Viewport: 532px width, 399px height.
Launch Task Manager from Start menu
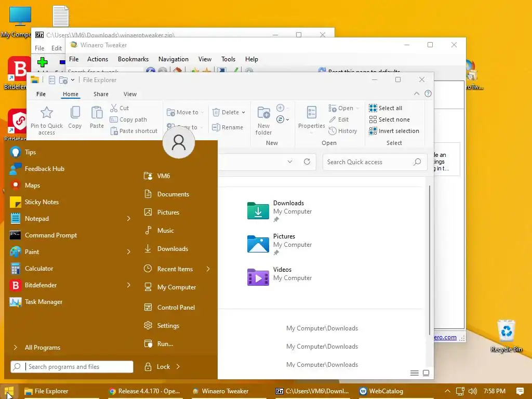(70, 302)
